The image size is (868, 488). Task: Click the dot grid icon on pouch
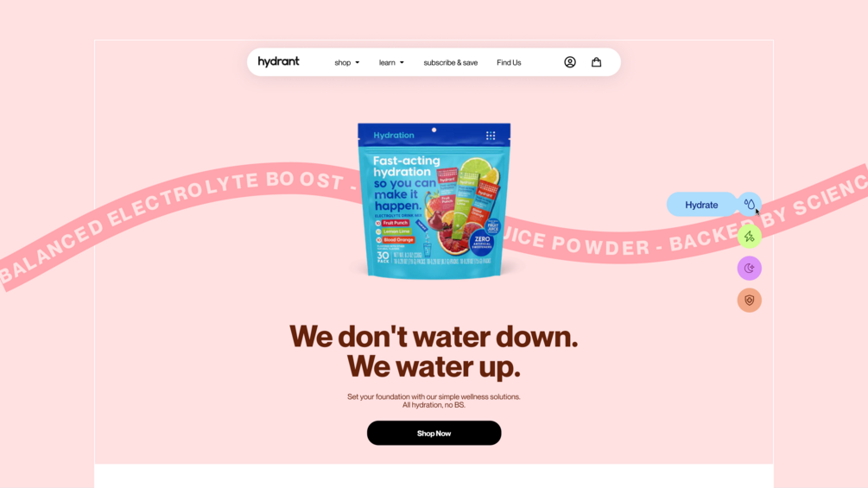(x=491, y=136)
